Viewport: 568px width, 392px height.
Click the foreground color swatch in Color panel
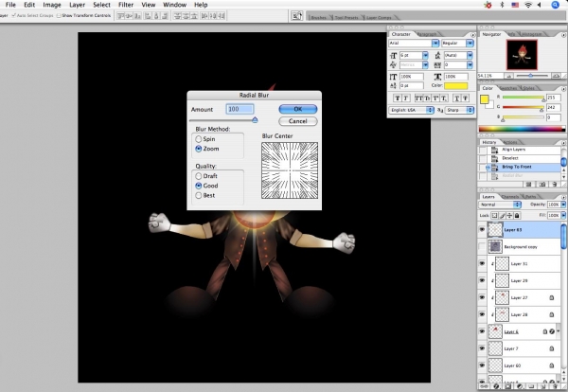pyautogui.click(x=485, y=99)
